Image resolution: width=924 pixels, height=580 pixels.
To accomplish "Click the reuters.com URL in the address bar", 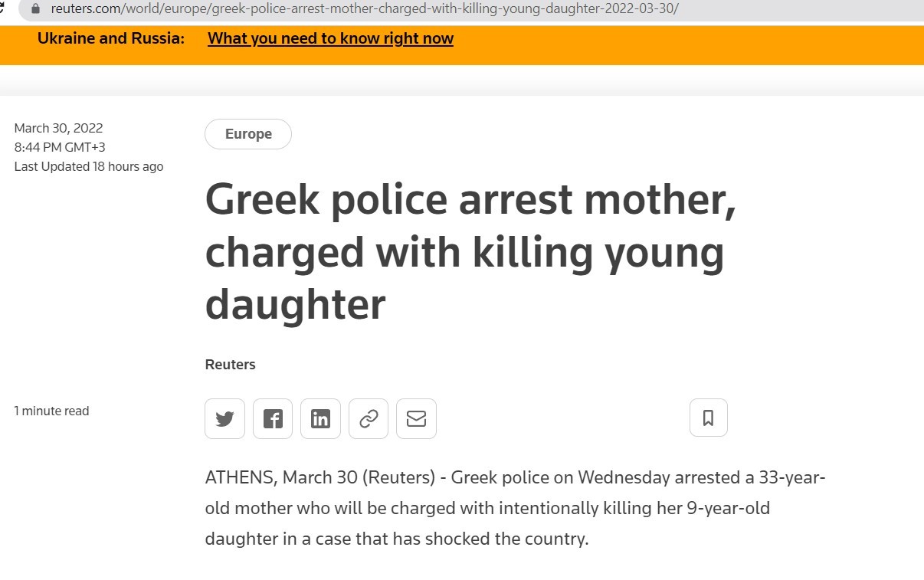I will pyautogui.click(x=365, y=9).
